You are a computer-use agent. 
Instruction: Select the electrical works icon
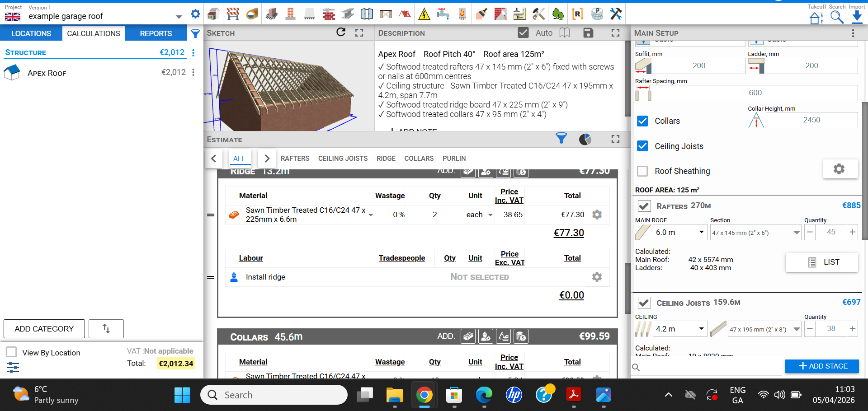pos(424,14)
